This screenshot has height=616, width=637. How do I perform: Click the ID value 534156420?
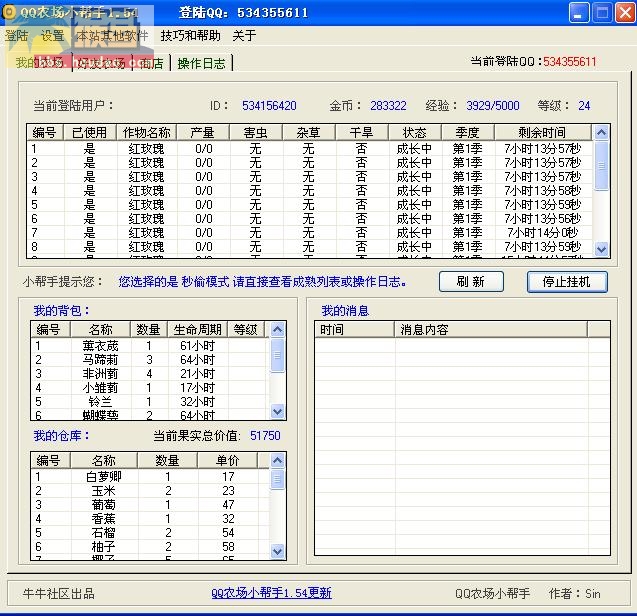point(269,106)
